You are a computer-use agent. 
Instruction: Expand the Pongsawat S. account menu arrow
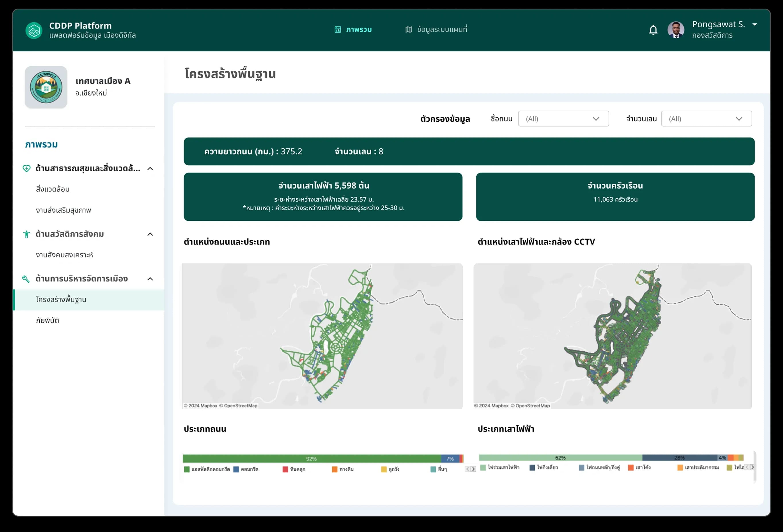[755, 25]
